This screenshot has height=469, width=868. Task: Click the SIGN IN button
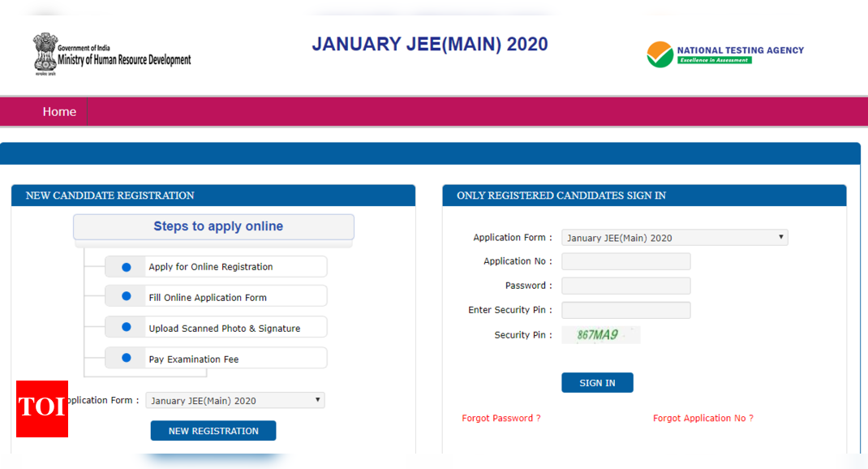point(597,383)
